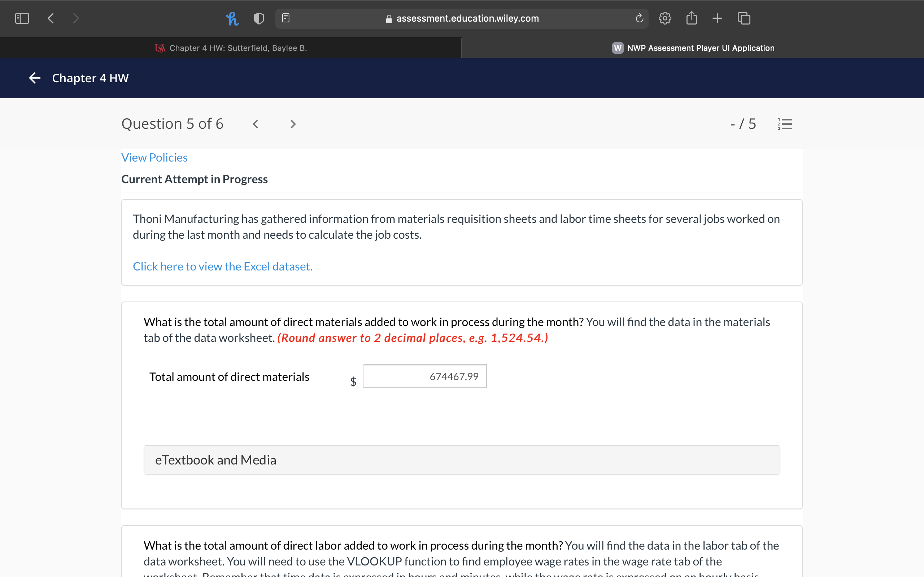Screen dimensions: 924x577
Task: Go to the previous question chevron
Action: (256, 124)
